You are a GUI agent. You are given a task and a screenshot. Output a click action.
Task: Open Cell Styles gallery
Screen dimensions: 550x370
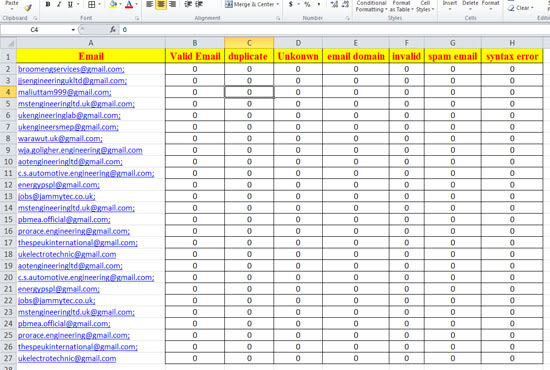pos(425,6)
